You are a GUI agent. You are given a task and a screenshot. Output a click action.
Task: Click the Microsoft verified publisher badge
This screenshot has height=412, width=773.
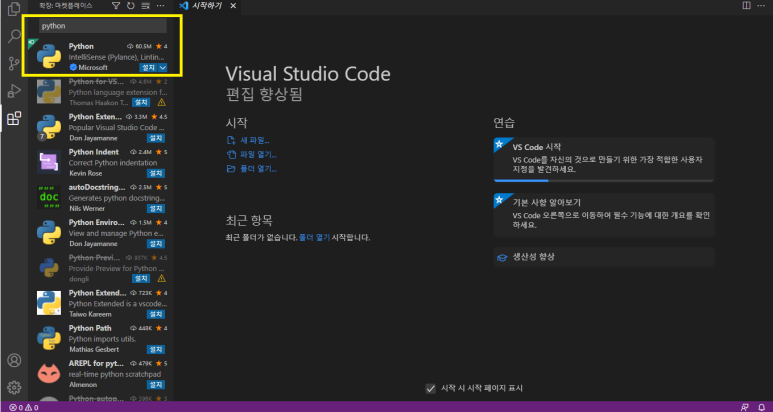click(x=73, y=68)
